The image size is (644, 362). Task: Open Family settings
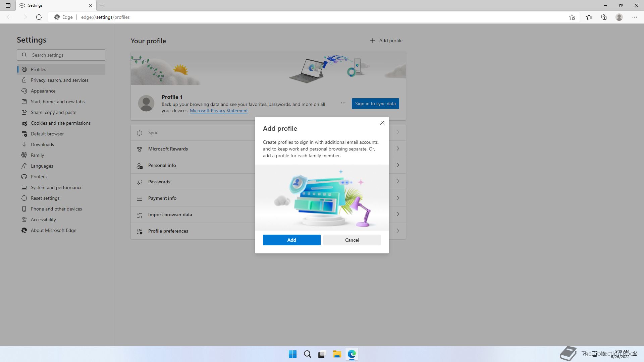click(x=61, y=155)
